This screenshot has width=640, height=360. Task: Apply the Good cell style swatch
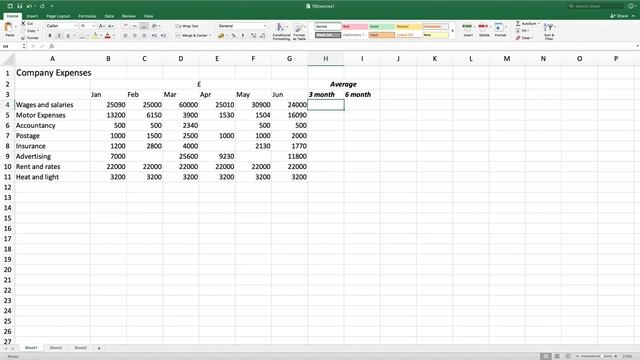(x=382, y=27)
